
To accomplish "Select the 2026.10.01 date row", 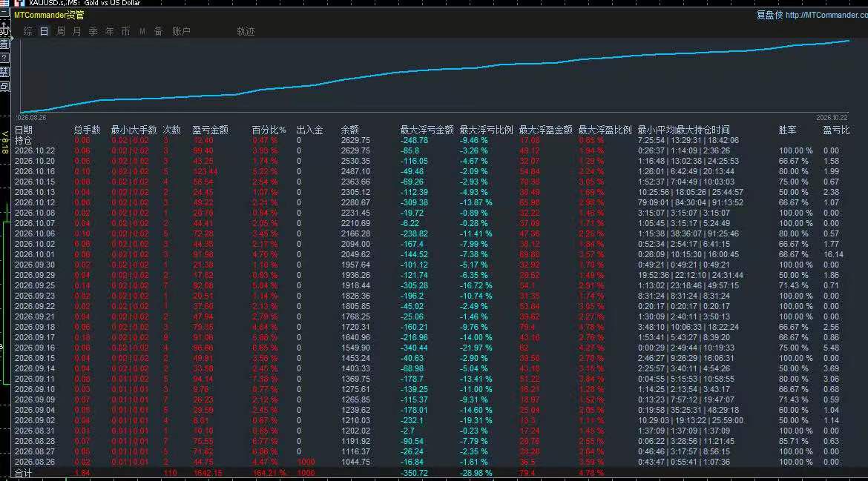I will 35,254.
